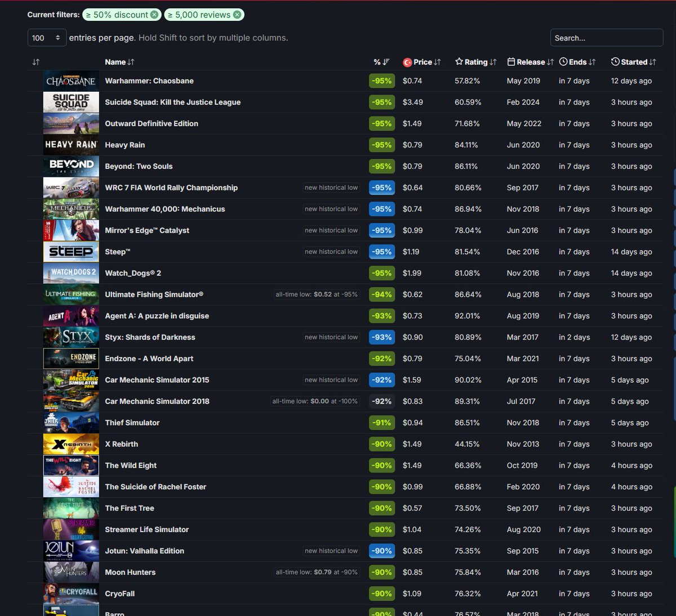Open the CryoFall link

[x=120, y=595]
